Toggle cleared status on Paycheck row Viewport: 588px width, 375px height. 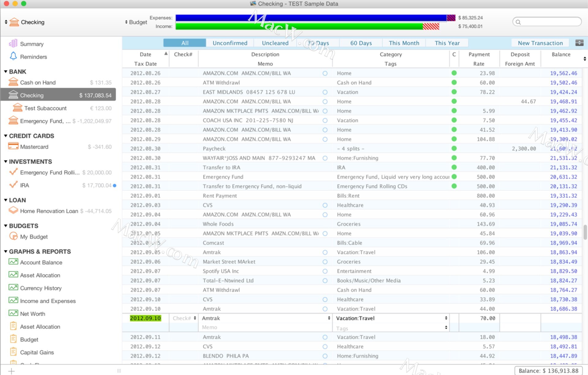454,148
